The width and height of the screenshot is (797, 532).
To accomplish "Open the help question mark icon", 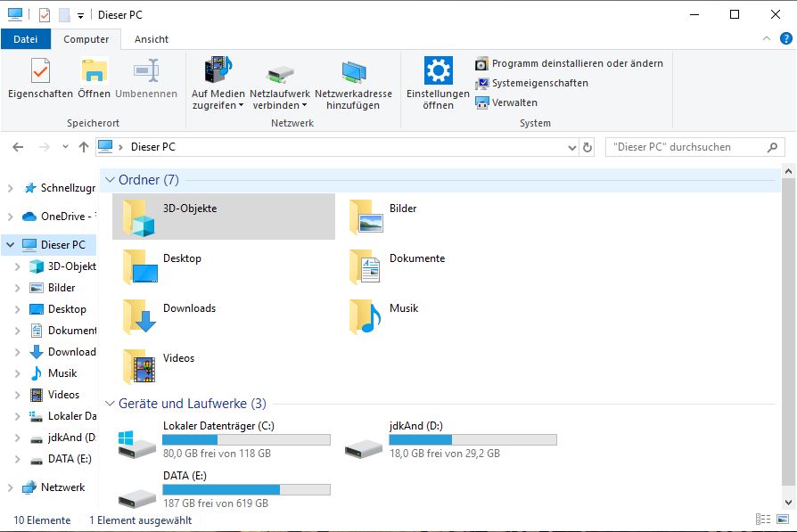I will (x=785, y=38).
